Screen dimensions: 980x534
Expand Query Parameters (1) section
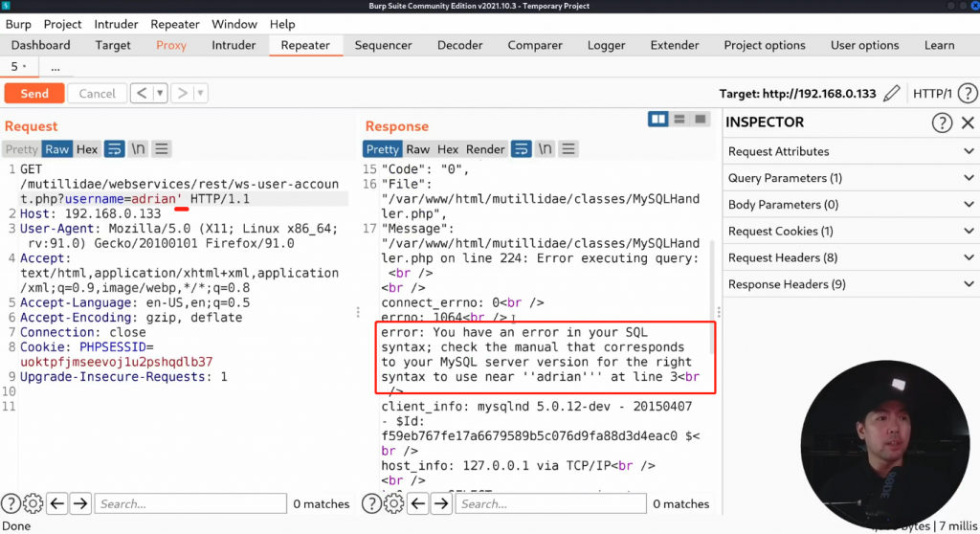tap(851, 178)
